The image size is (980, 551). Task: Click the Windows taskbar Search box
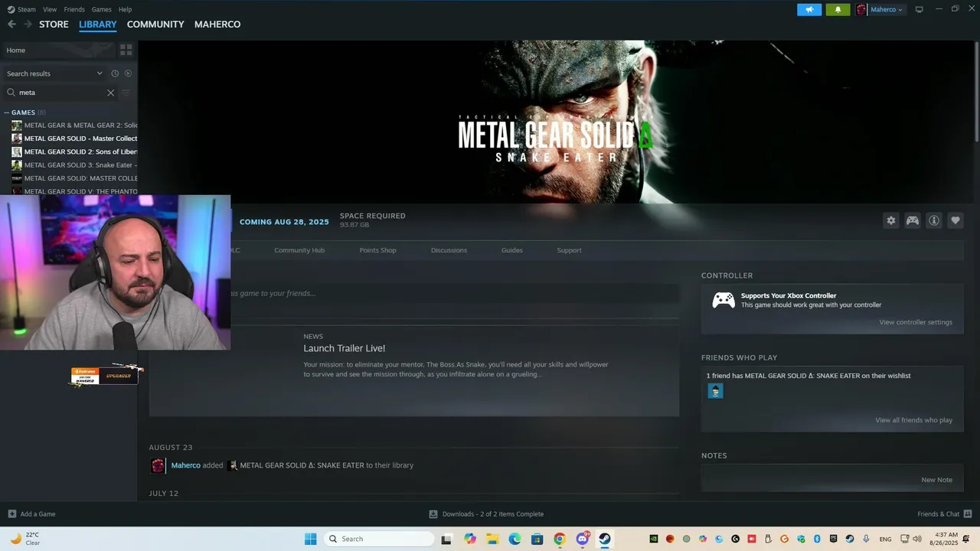click(x=379, y=539)
